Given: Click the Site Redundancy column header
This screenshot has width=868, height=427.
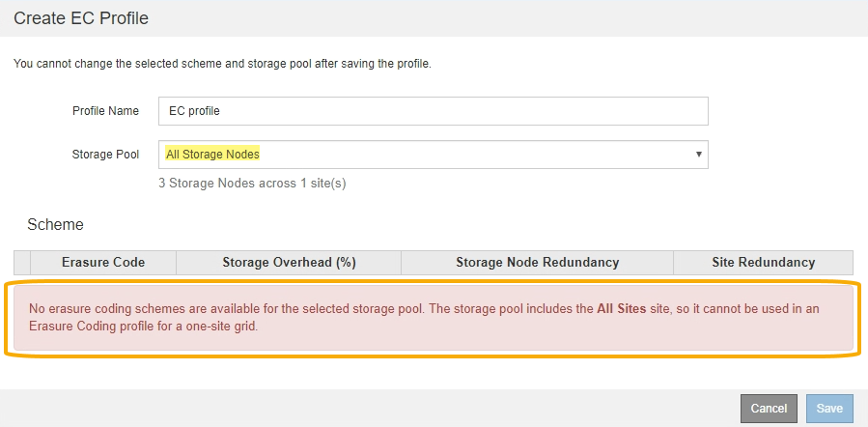Looking at the screenshot, I should 763,263.
